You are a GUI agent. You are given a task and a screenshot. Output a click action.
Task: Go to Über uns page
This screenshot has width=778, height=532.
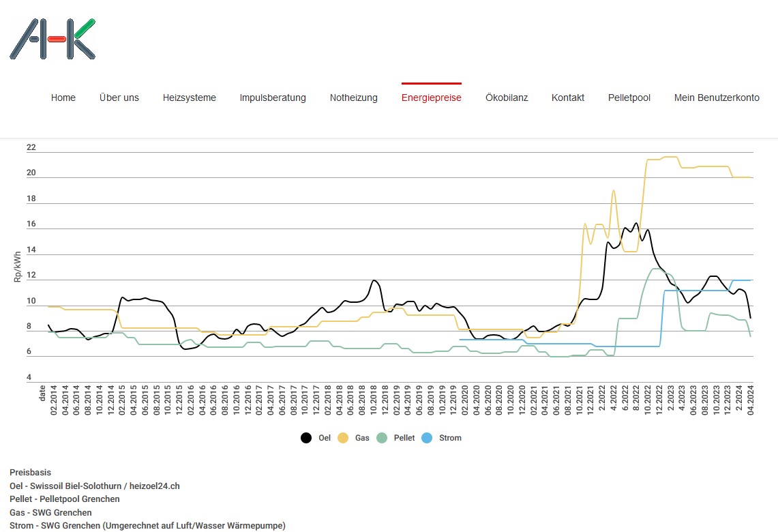pos(119,98)
